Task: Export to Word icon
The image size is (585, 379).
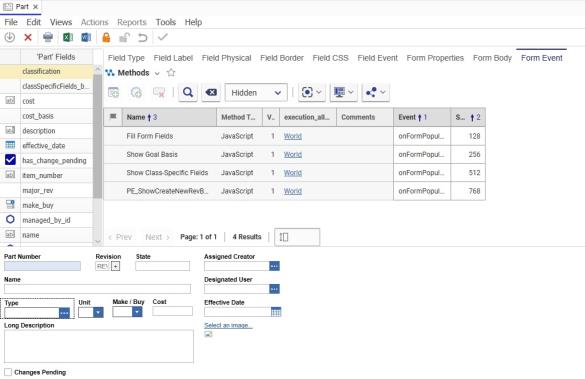Action: 86,37
